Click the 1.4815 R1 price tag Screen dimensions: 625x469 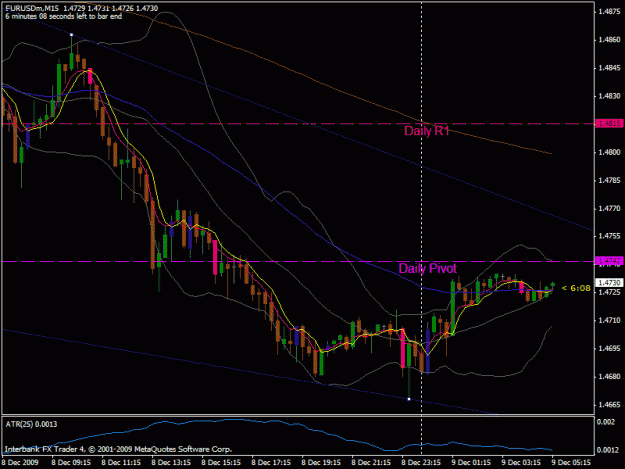608,124
